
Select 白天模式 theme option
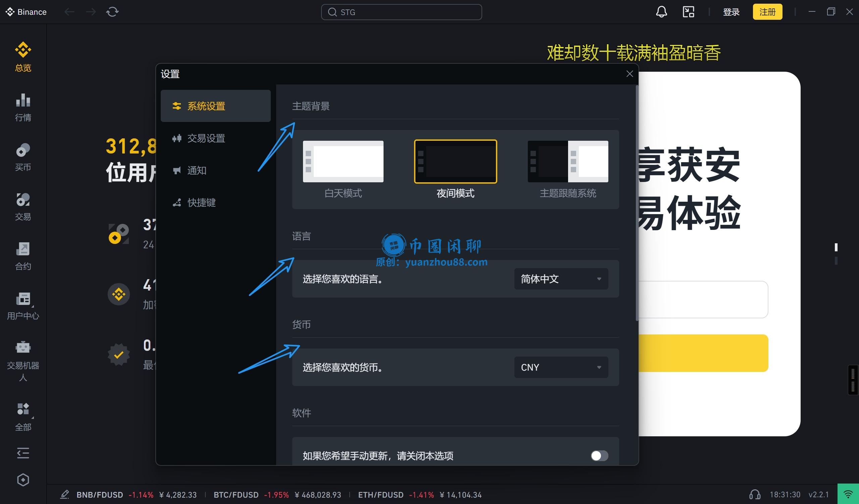coord(343,161)
